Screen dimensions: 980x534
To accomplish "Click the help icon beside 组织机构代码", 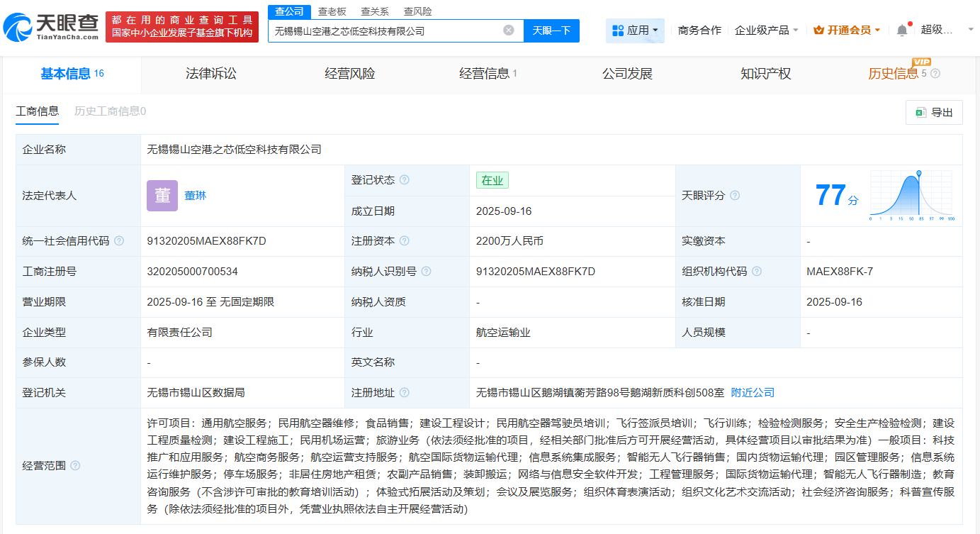I will (757, 271).
